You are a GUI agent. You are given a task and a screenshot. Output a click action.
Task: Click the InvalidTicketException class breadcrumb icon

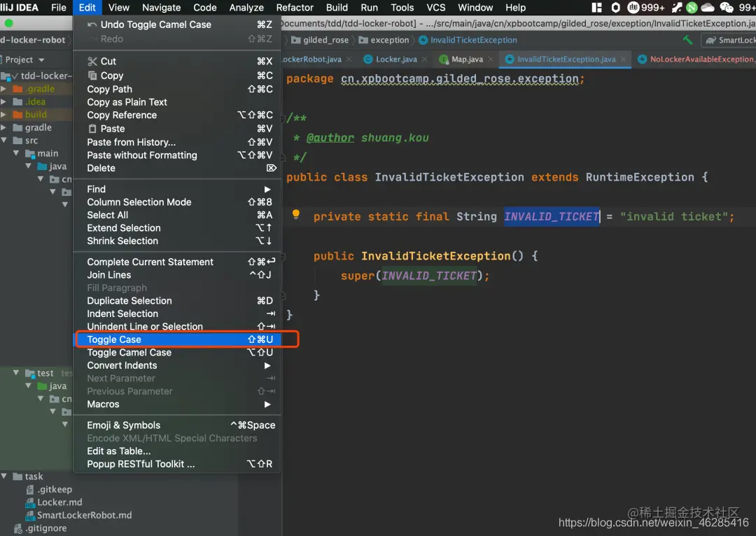pyautogui.click(x=423, y=40)
